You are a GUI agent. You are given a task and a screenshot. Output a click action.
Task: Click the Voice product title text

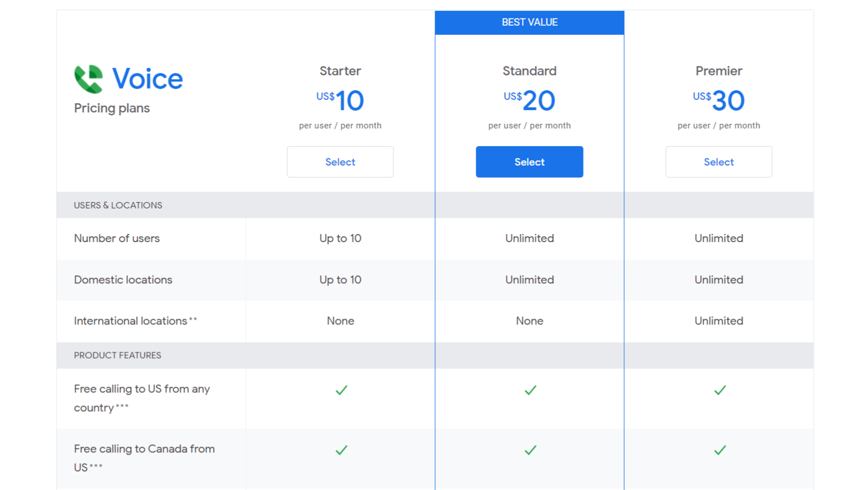147,79
